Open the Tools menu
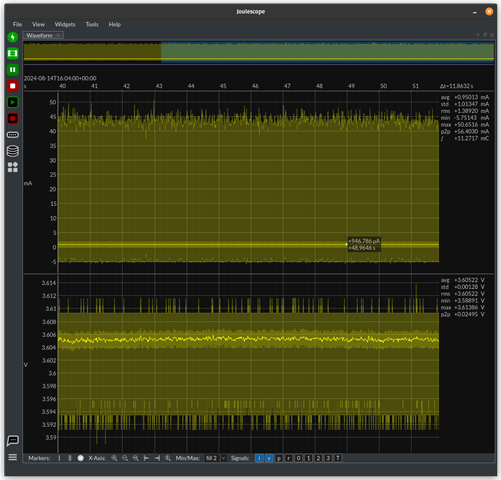Screen dimensions: 501x480 [92, 24]
